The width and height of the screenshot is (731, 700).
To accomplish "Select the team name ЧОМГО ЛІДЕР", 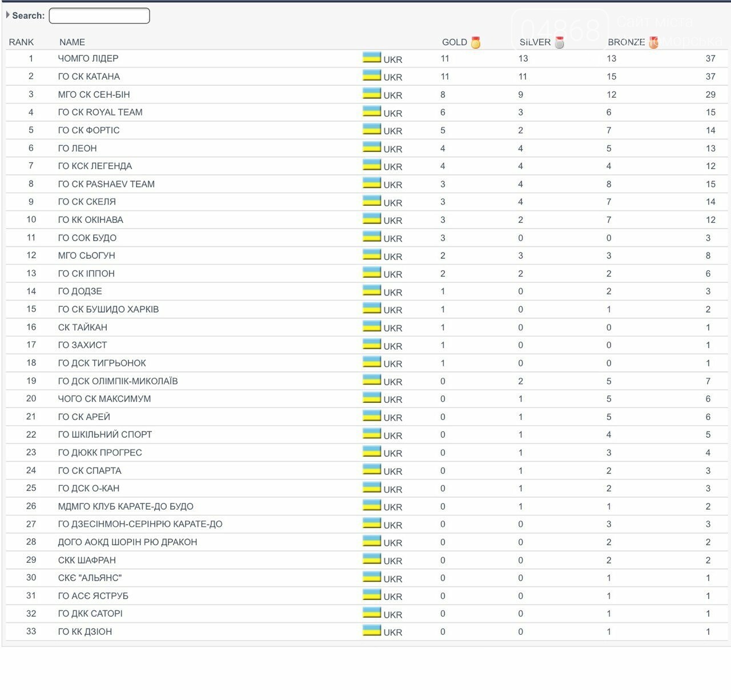I will click(88, 58).
